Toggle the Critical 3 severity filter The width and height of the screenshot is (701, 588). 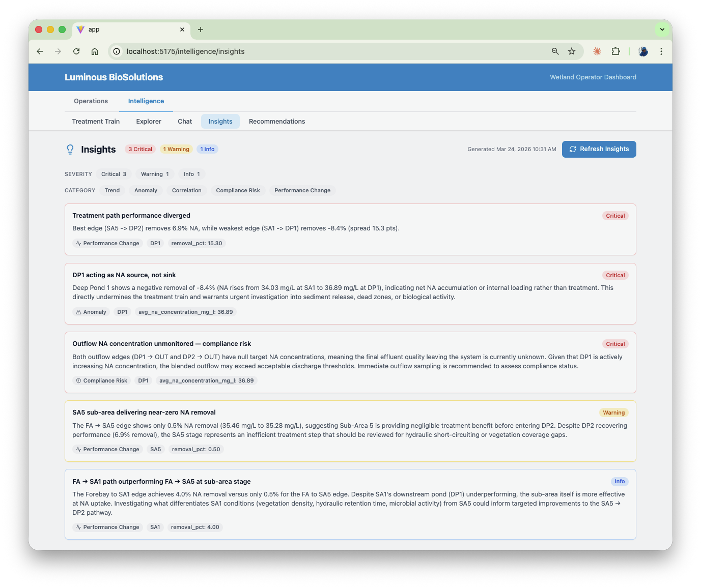tap(114, 174)
